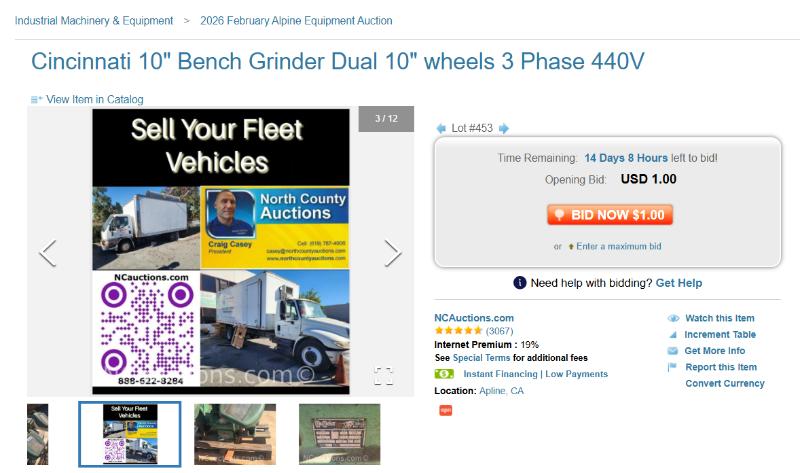Select the nameplate thumbnail image
The height and width of the screenshot is (473, 800).
339,433
